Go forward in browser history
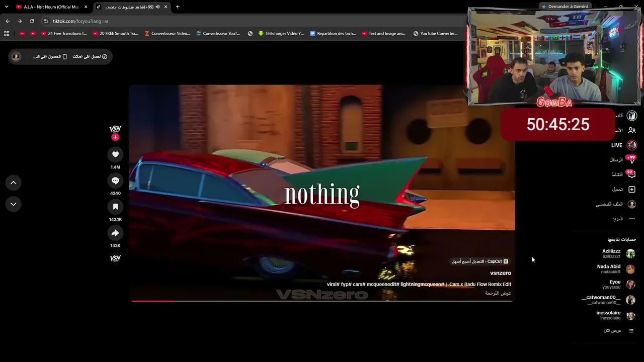Screen dimensions: 644x362 click(x=20, y=21)
